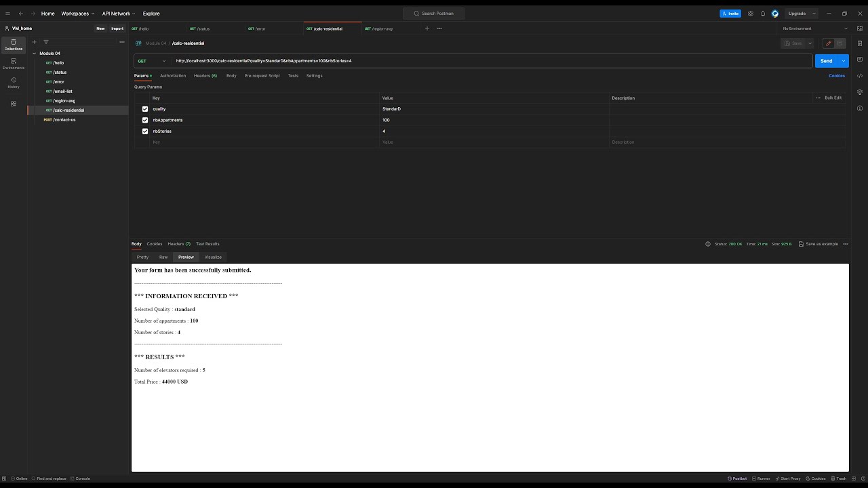868x488 pixels.
Task: Switch to the Pretty response view
Action: coord(142,258)
